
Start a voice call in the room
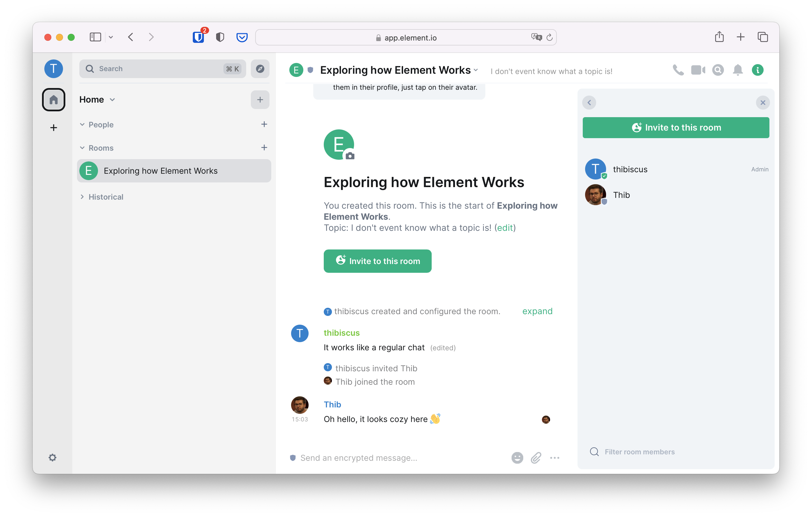point(678,70)
